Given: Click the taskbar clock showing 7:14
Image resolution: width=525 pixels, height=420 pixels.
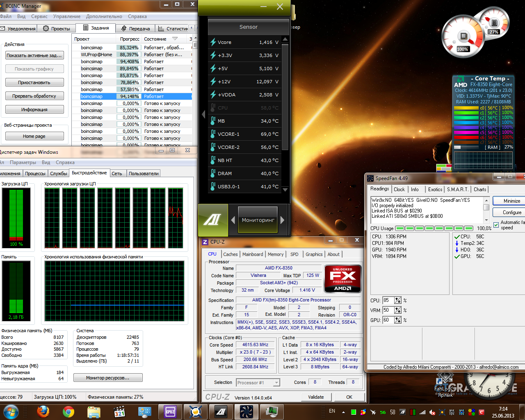Looking at the screenshot, I should 503,412.
